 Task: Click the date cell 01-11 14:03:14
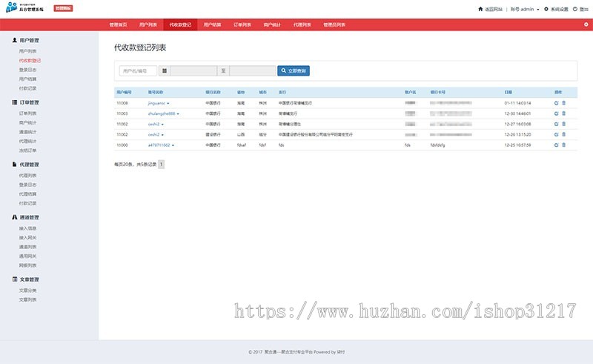[517, 103]
